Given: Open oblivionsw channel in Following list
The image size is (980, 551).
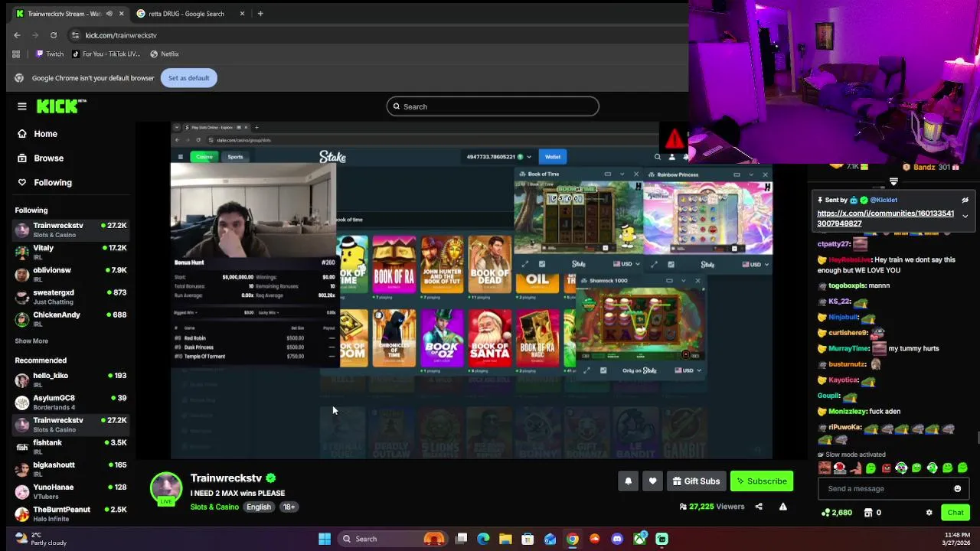Looking at the screenshot, I should (70, 274).
